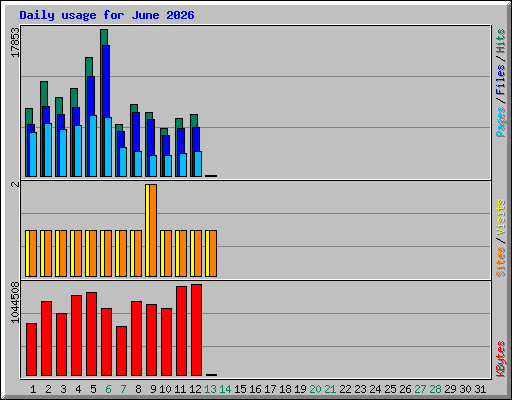Click day 24 on the x-axis
Viewport: 512px width, 400px height.
click(x=375, y=389)
